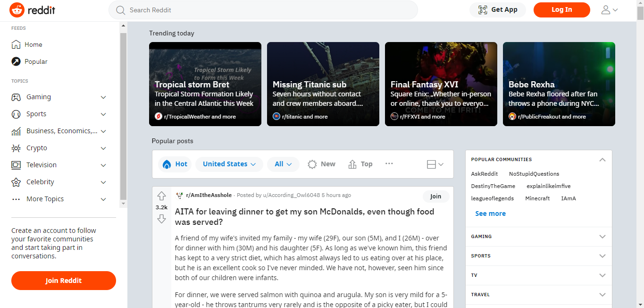
Task: Join the AmItheAsshole community
Action: pos(435,197)
